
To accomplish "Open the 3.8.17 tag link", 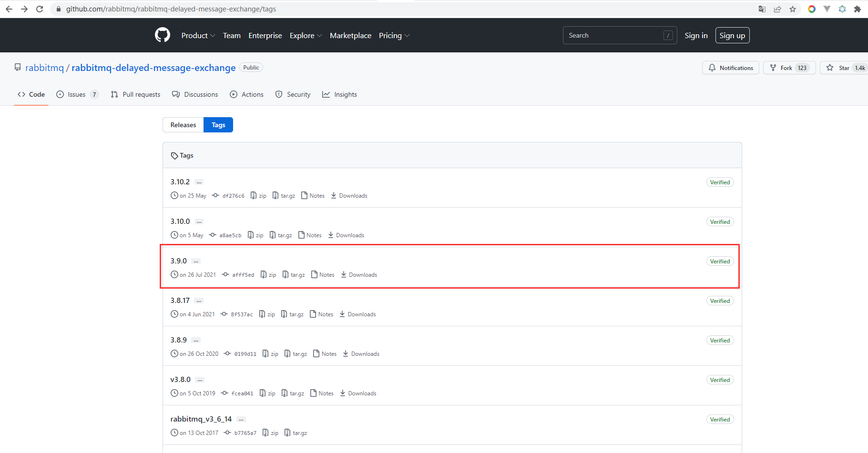I will [x=180, y=301].
